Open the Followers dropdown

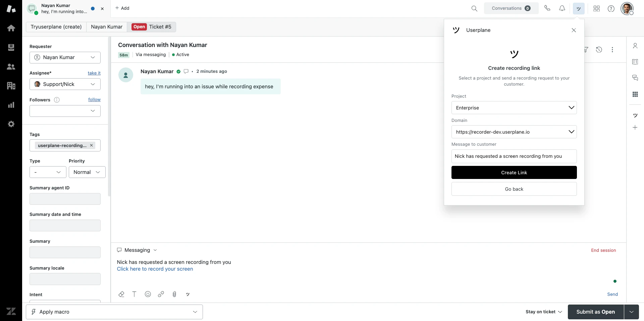(65, 111)
